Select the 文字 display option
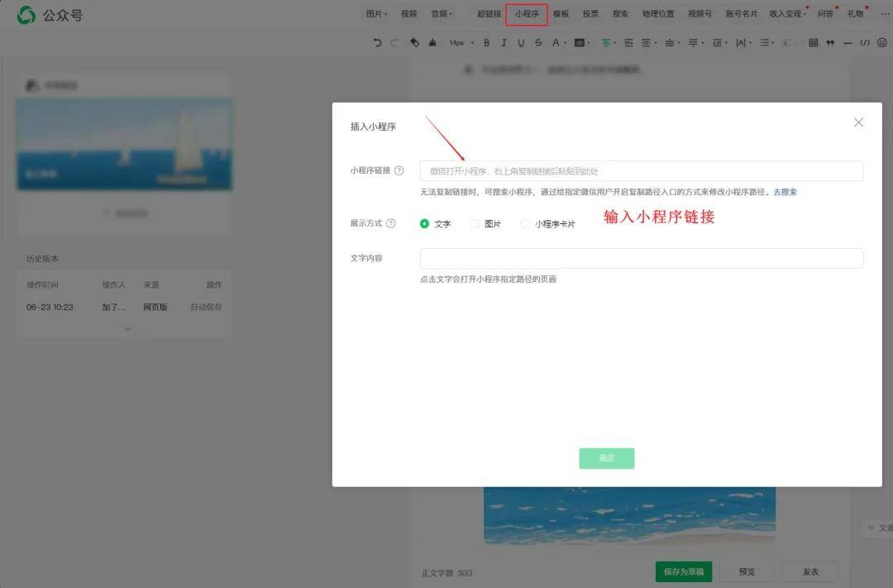The width and height of the screenshot is (893, 588). [424, 224]
